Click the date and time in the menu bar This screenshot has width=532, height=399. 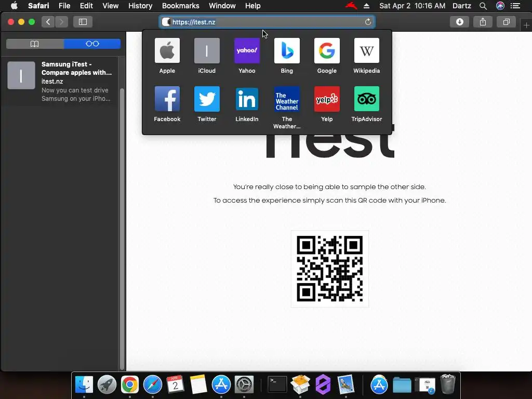(412, 6)
